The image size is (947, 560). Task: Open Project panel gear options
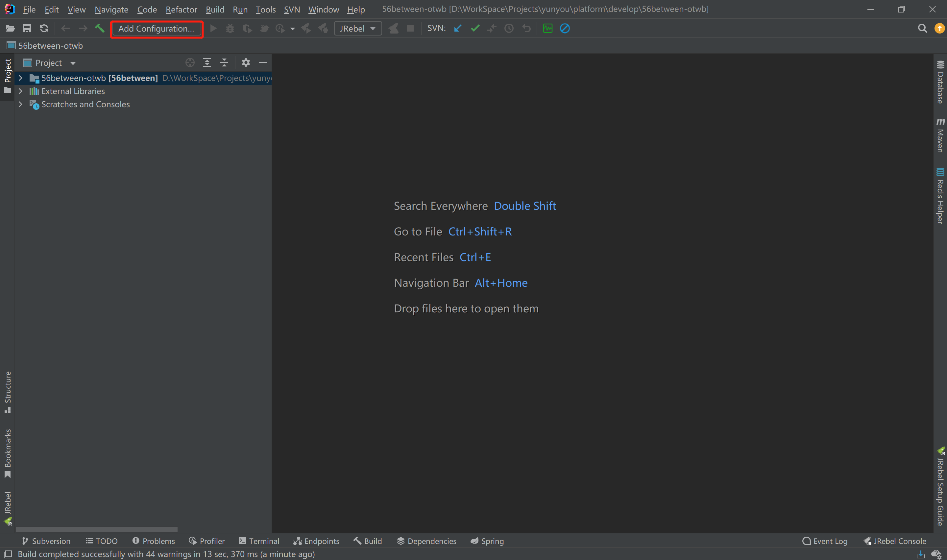246,62
